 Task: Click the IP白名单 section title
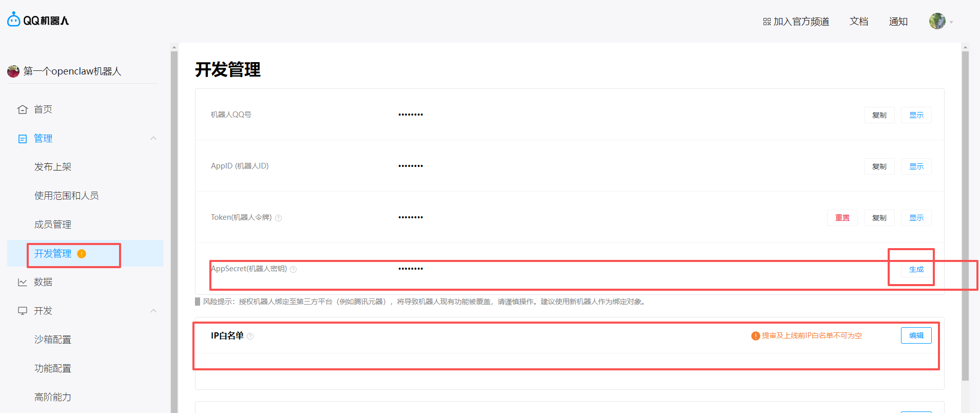[227, 335]
